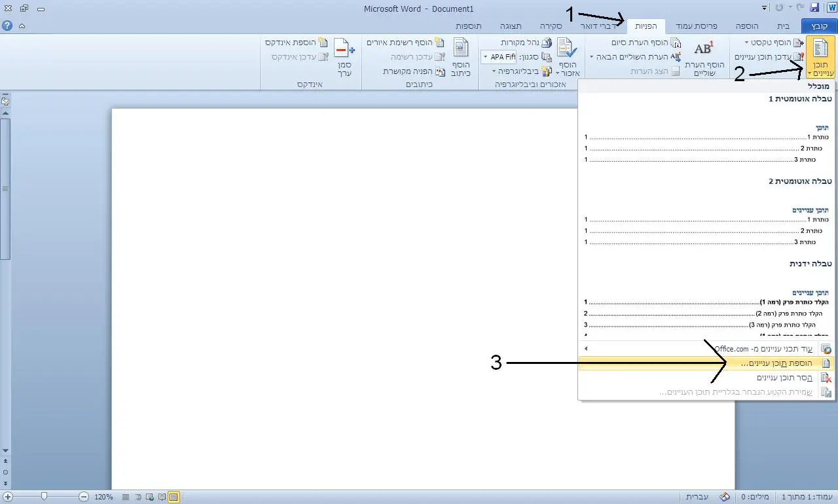Toggle the ruler button above vertical scrollbar
This screenshot has height=504, width=838.
tap(5, 101)
